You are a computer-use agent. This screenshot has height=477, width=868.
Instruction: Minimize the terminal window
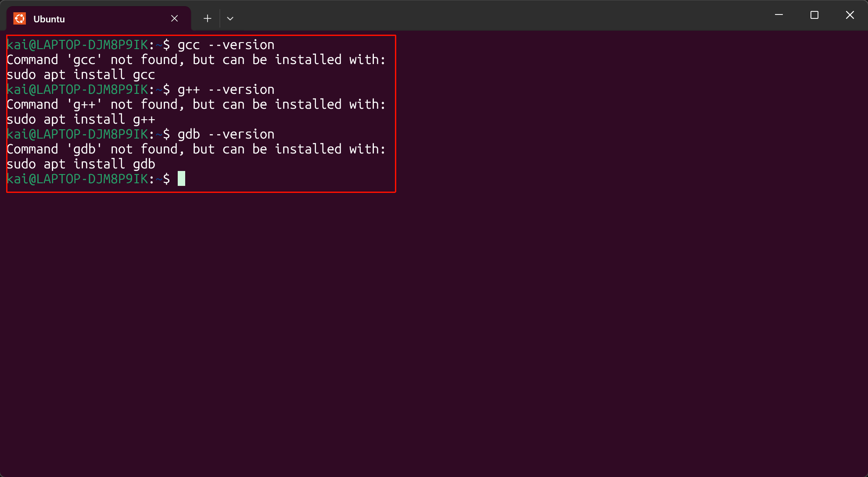coord(779,15)
